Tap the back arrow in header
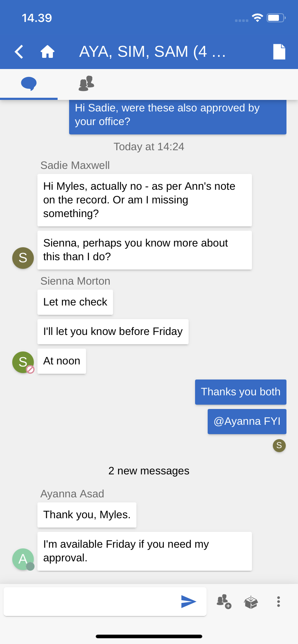 pos(19,52)
